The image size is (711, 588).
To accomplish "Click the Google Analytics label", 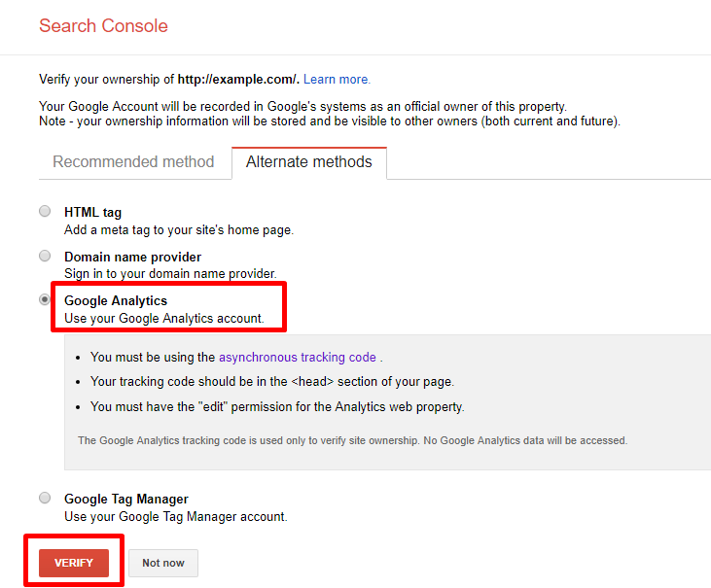I will [x=116, y=300].
